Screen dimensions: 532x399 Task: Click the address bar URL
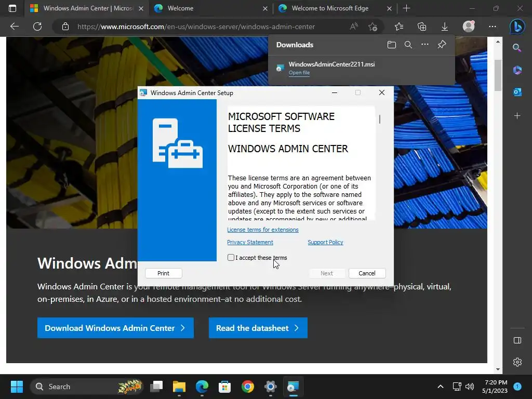[196, 26]
